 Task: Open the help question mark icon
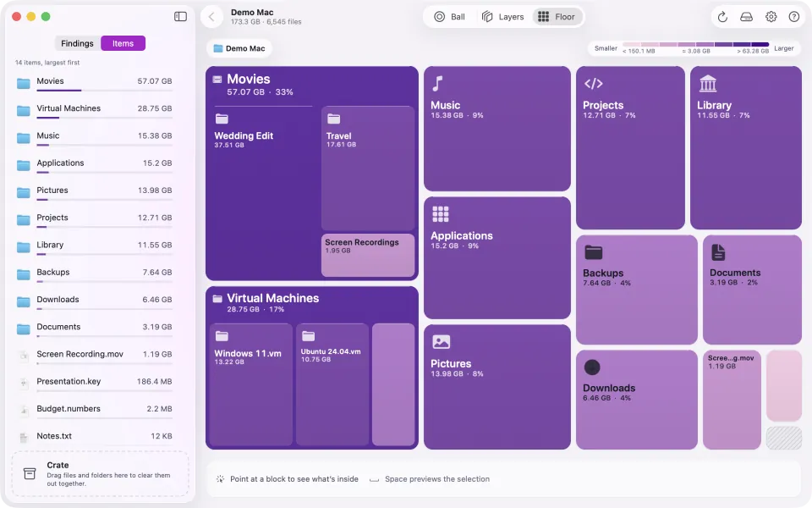pos(794,17)
